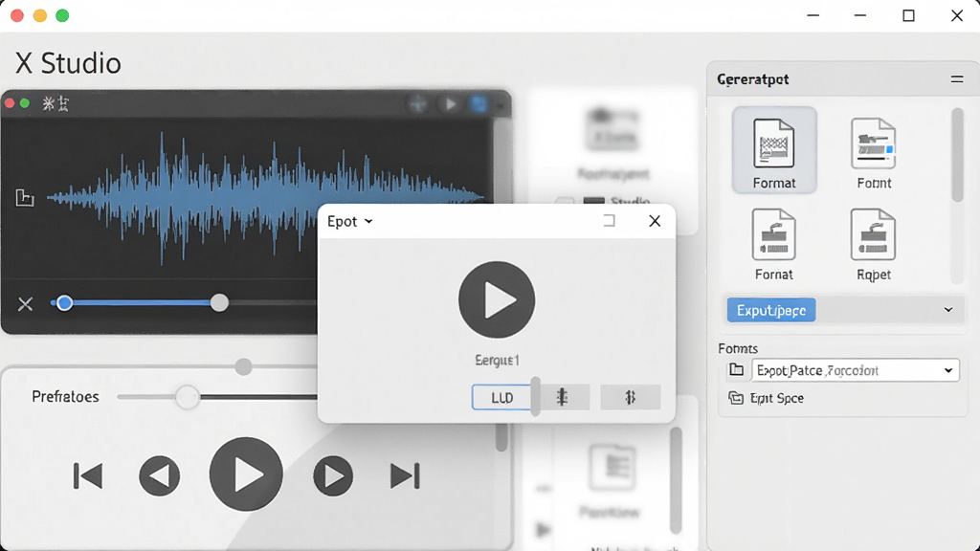
Task: Click the step forward playback button
Action: pyautogui.click(x=333, y=476)
